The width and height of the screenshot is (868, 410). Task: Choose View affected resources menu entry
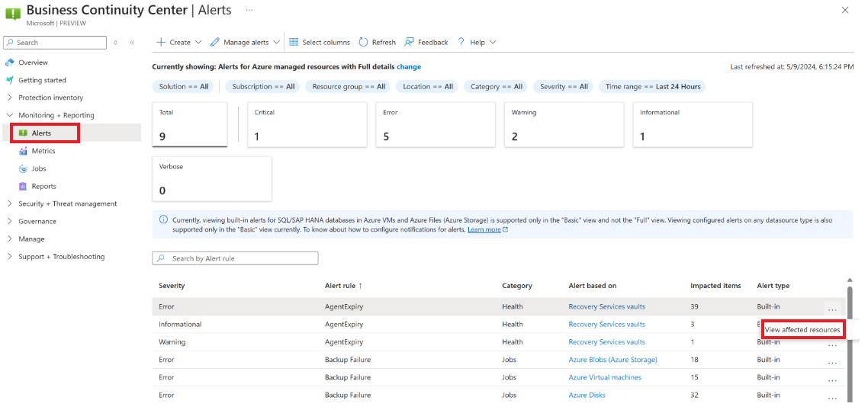click(802, 330)
